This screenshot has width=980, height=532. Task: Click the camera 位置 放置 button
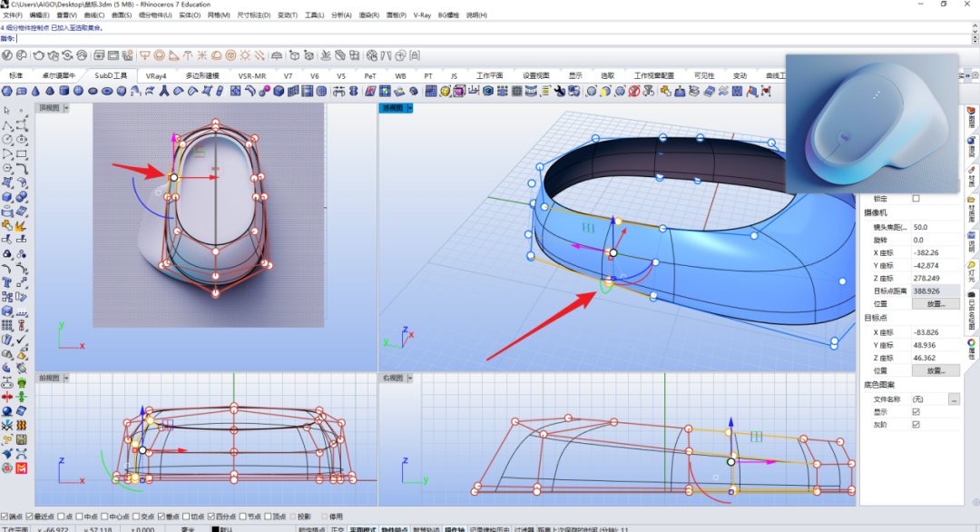pos(936,304)
